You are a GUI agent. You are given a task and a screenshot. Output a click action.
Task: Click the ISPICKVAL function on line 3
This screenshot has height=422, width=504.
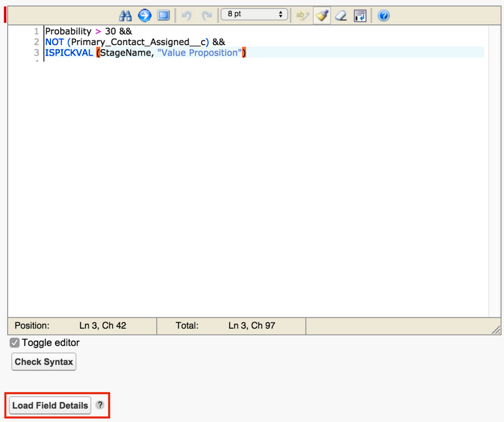tap(69, 53)
